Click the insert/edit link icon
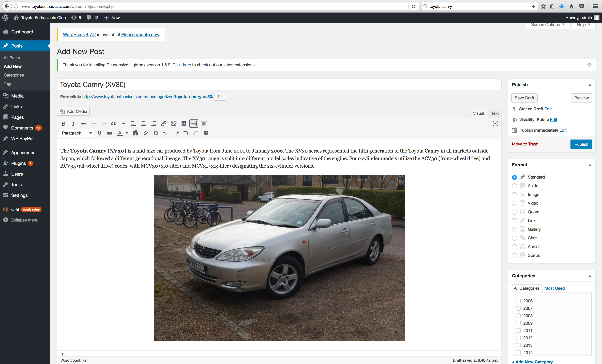Image resolution: width=602 pixels, height=364 pixels. [164, 124]
